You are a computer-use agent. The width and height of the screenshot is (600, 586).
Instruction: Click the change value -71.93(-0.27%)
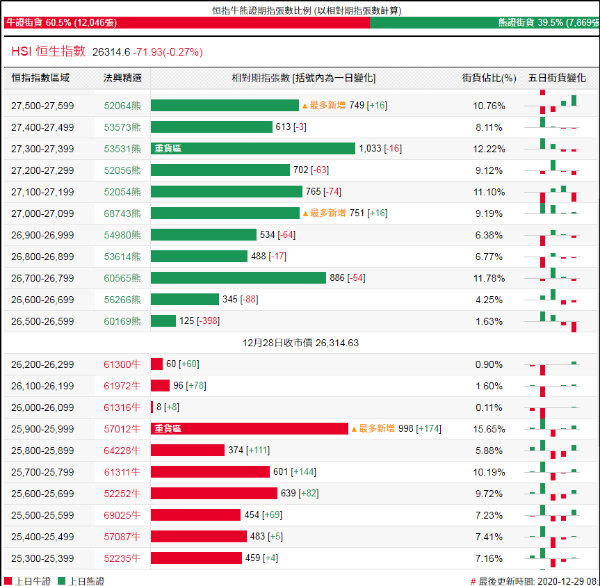tap(168, 52)
